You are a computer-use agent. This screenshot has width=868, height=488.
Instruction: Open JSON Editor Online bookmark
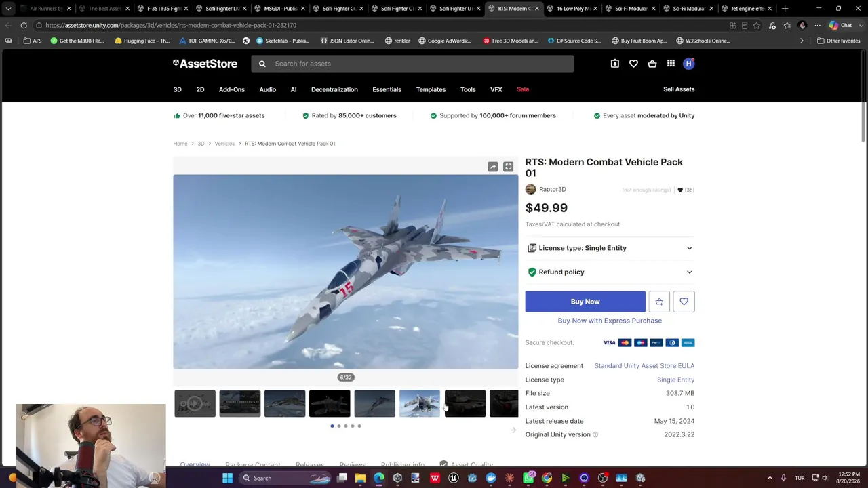(x=347, y=41)
